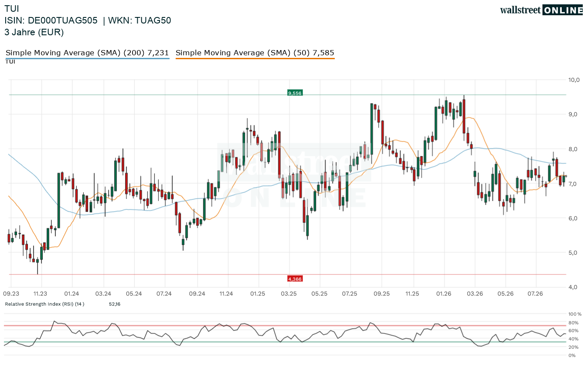This screenshot has height=367, width=588.
Task: Click the 20% RSI axis label
Action: pyautogui.click(x=573, y=347)
